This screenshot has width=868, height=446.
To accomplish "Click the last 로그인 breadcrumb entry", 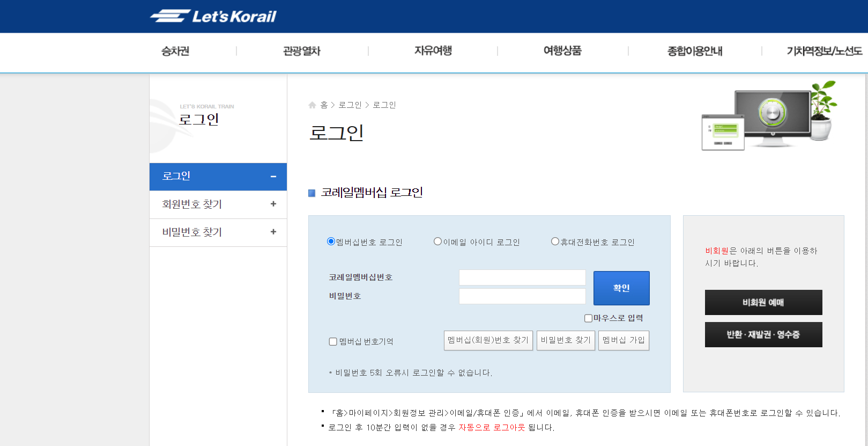I will point(384,105).
